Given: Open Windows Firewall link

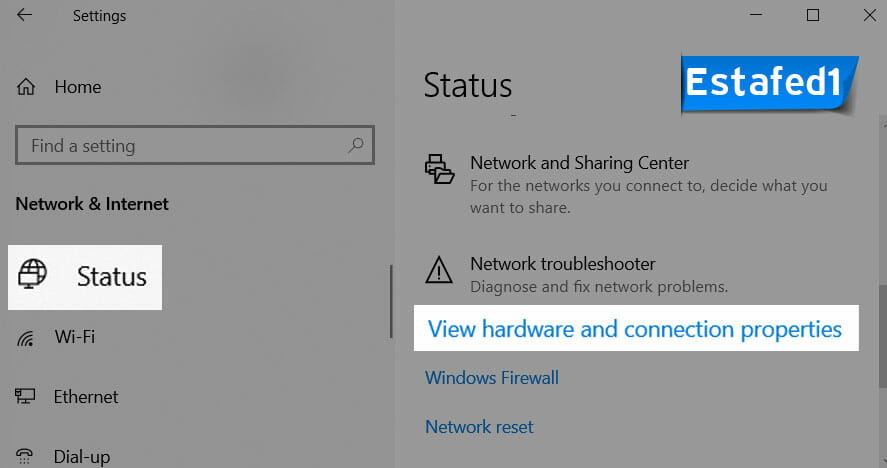Looking at the screenshot, I should click(x=492, y=377).
